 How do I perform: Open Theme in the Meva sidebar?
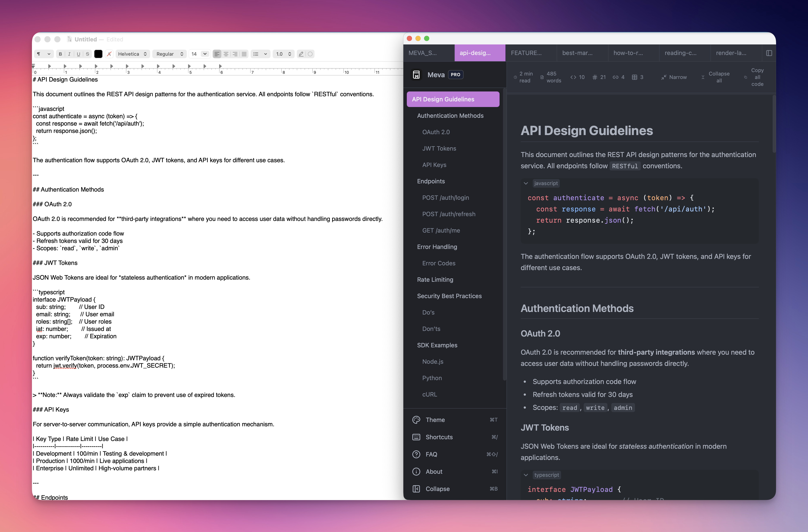point(455,420)
